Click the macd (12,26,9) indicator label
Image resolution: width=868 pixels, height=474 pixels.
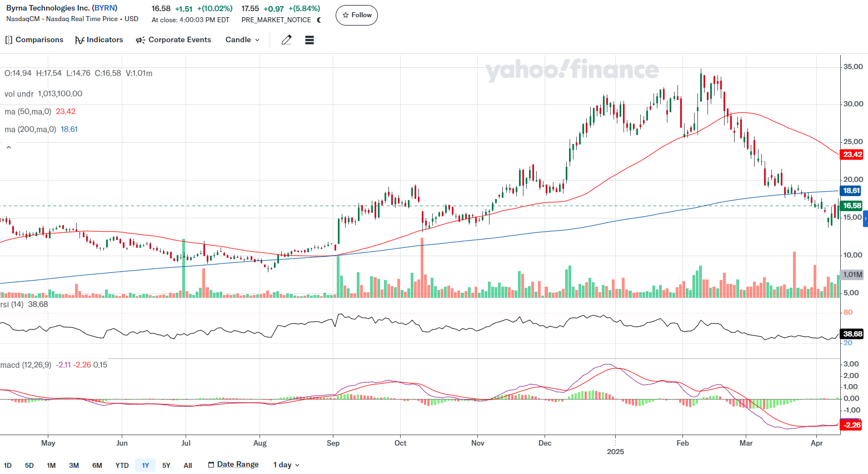(x=26, y=365)
